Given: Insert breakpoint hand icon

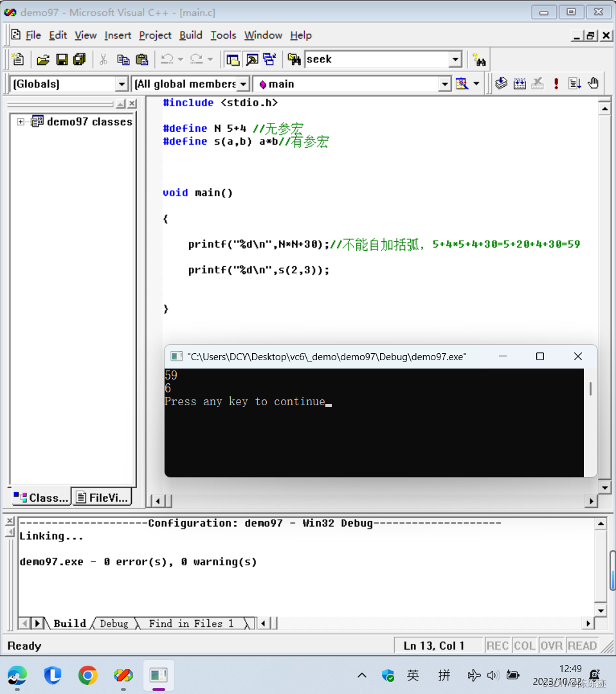Looking at the screenshot, I should point(593,83).
